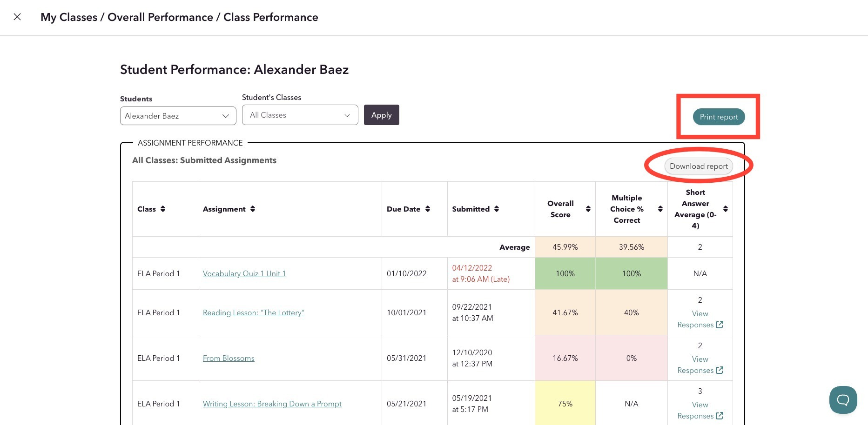Image resolution: width=868 pixels, height=425 pixels.
Task: Go to Overall Performance in breadcrumb
Action: [160, 17]
